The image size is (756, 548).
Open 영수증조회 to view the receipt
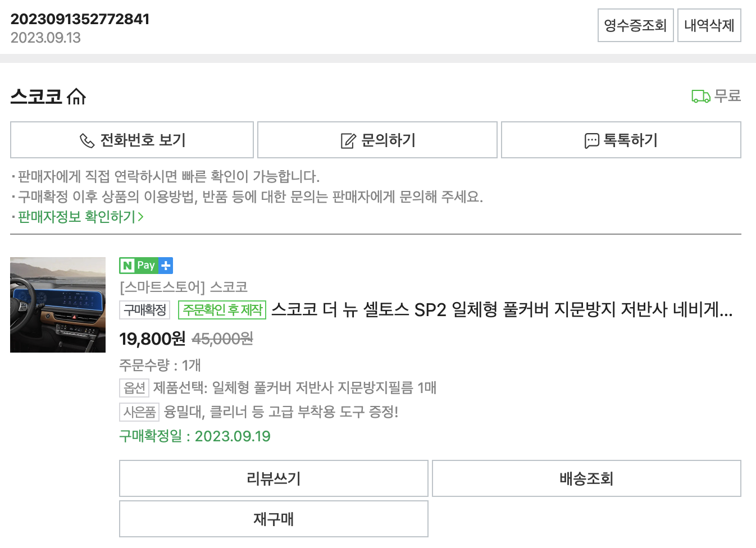point(635,25)
